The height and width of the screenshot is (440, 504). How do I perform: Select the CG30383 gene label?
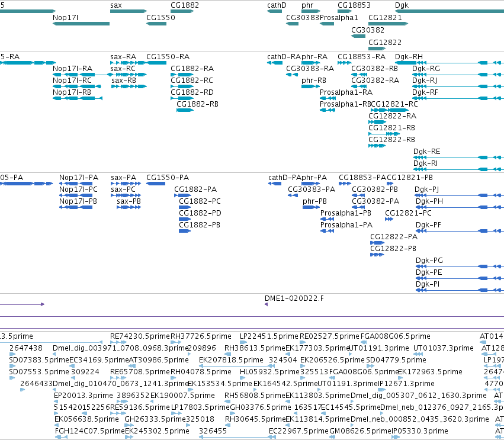click(303, 17)
